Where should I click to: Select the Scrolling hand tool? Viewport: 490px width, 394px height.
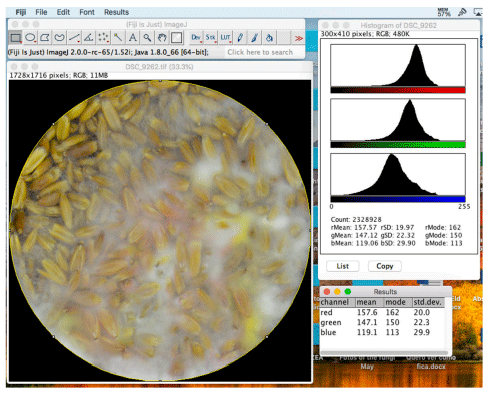tap(162, 38)
